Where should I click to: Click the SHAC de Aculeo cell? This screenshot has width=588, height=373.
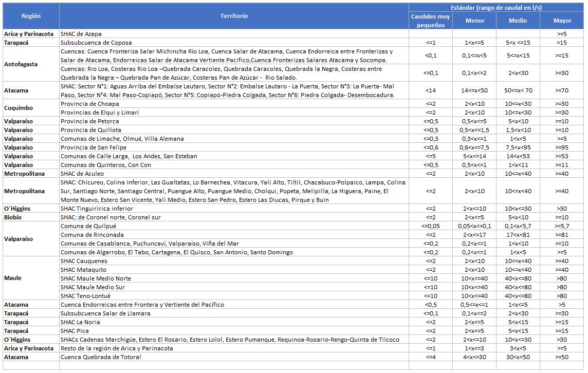point(82,174)
